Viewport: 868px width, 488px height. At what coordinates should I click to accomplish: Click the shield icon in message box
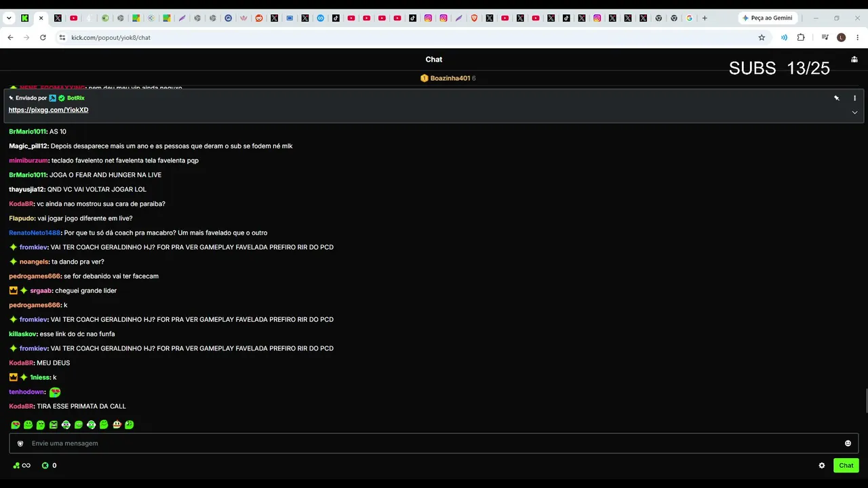[x=20, y=443]
